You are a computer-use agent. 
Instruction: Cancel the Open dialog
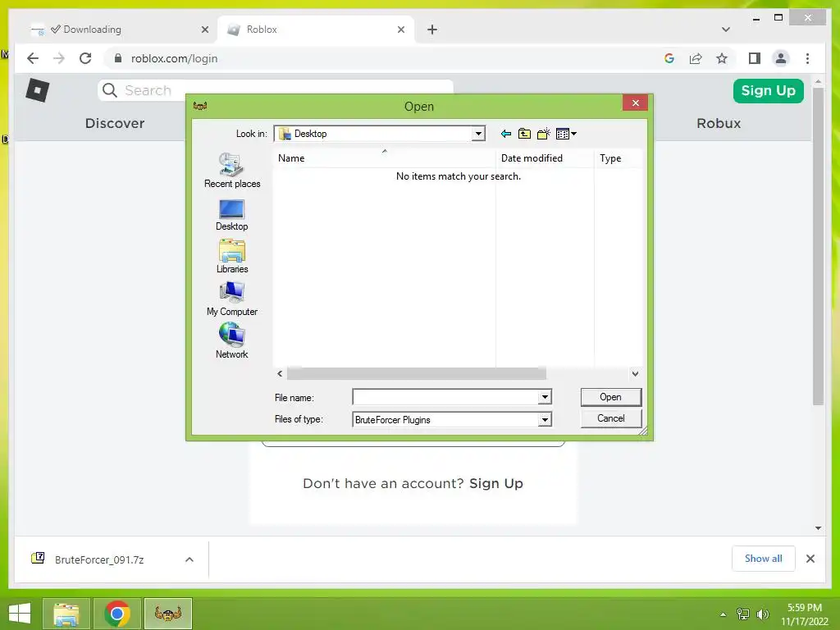610,418
